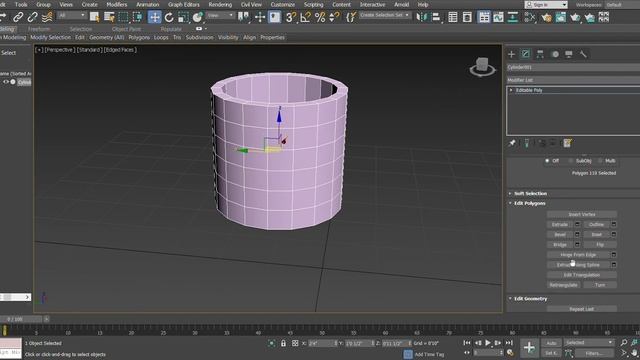The height and width of the screenshot is (360, 640).
Task: Choose the Bind to Space Warp tool
Action: click(x=47, y=17)
